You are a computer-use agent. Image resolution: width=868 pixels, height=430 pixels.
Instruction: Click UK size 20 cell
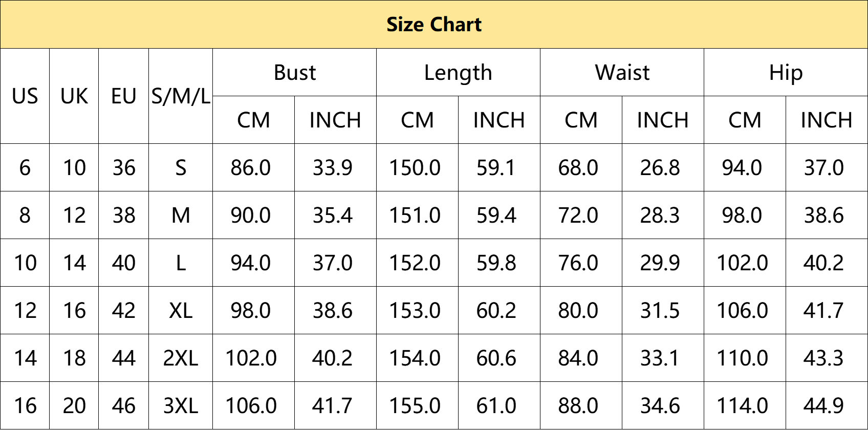pyautogui.click(x=74, y=405)
